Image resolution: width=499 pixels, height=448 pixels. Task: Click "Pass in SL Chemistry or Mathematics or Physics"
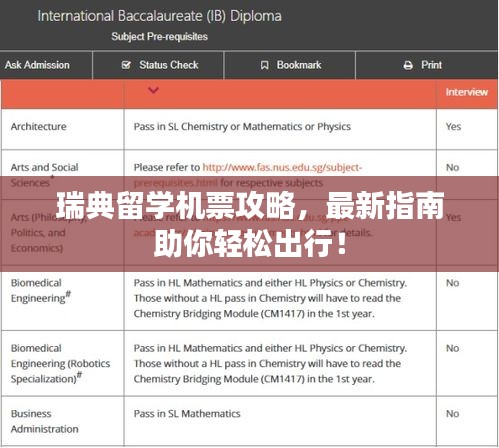[242, 127]
